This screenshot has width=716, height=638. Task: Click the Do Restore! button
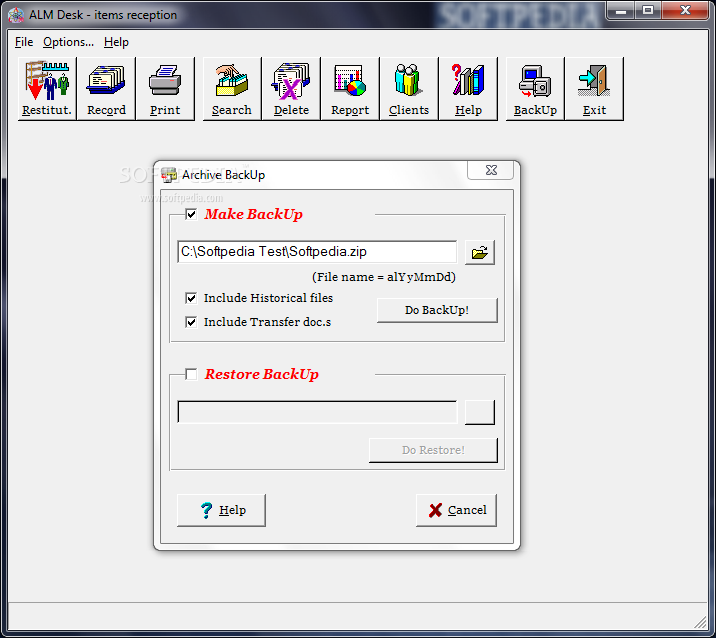pos(433,450)
